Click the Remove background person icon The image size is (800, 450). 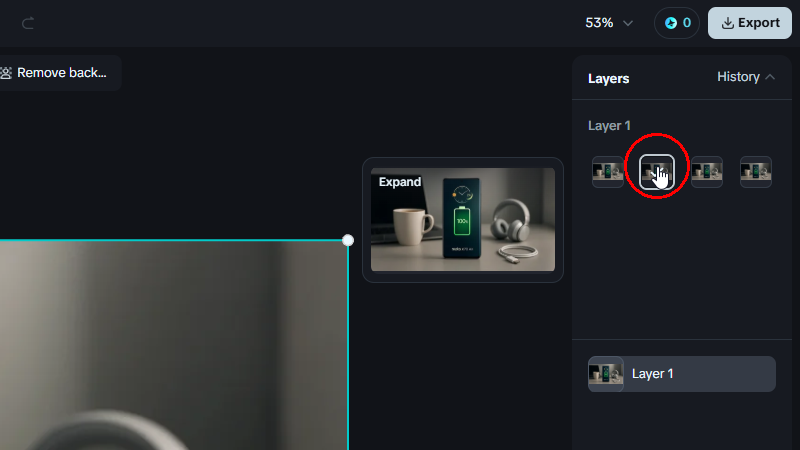pos(6,73)
